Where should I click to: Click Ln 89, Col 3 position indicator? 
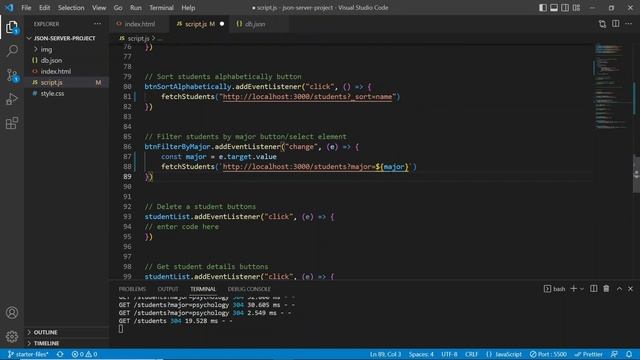385,354
